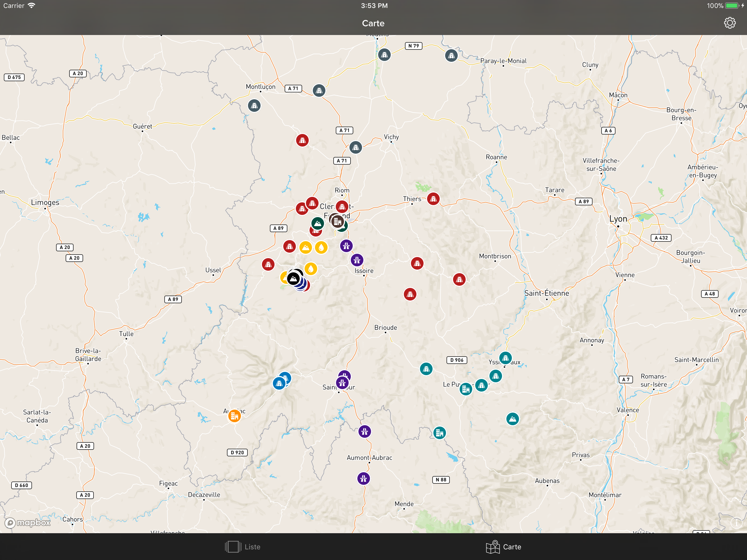This screenshot has width=747, height=560.
Task: Tap the green mountain marker west of Clermont-Ferrand
Action: [317, 223]
